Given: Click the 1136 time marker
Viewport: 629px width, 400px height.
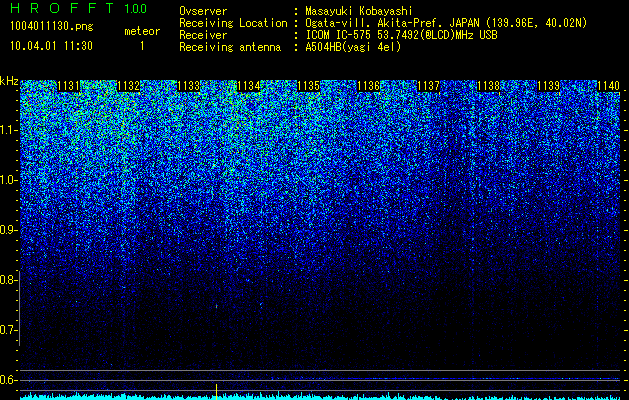Looking at the screenshot, I should coord(369,86).
